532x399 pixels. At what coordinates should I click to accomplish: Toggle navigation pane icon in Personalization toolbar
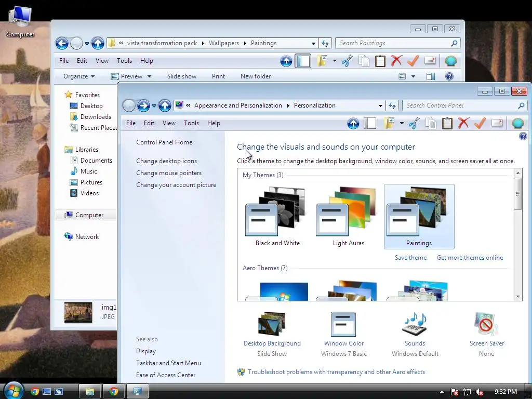point(370,123)
